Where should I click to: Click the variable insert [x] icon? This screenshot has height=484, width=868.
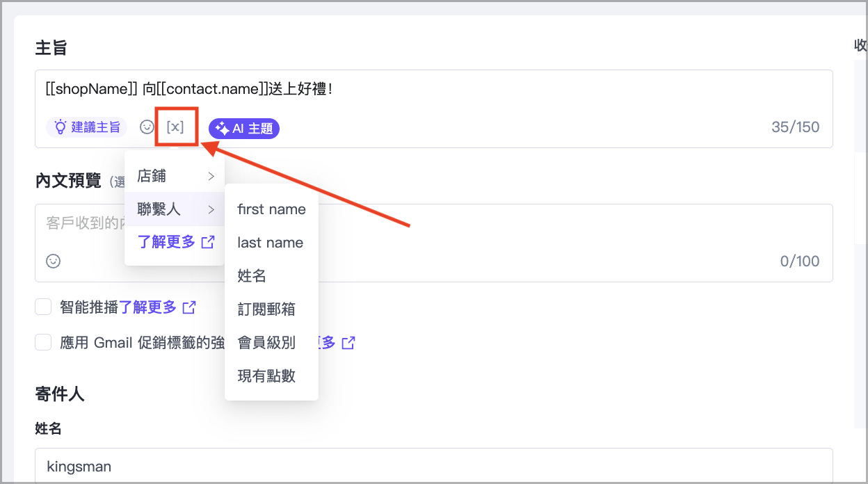[x=175, y=127]
